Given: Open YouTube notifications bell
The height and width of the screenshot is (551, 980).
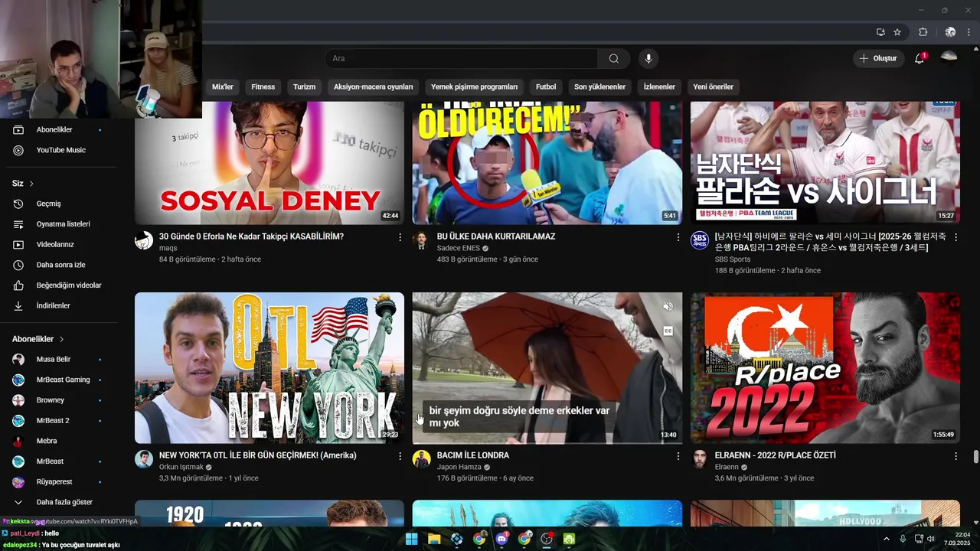Looking at the screenshot, I should pyautogui.click(x=920, y=59).
